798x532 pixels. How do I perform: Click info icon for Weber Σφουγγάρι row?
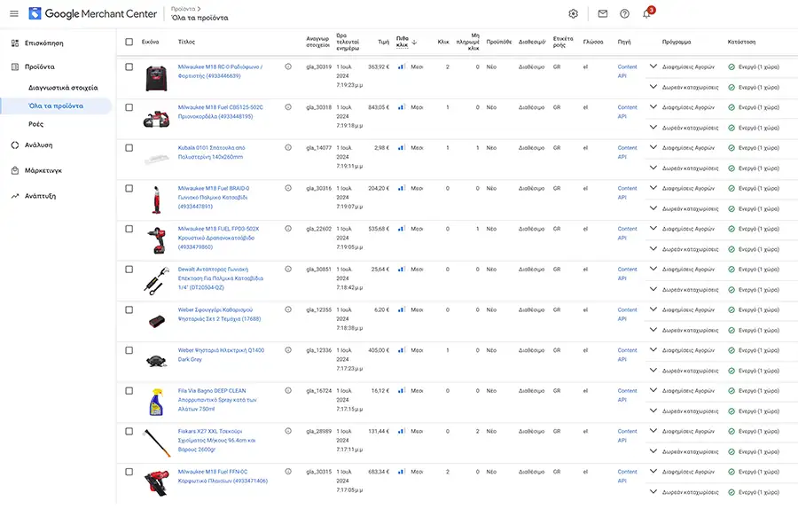click(288, 309)
